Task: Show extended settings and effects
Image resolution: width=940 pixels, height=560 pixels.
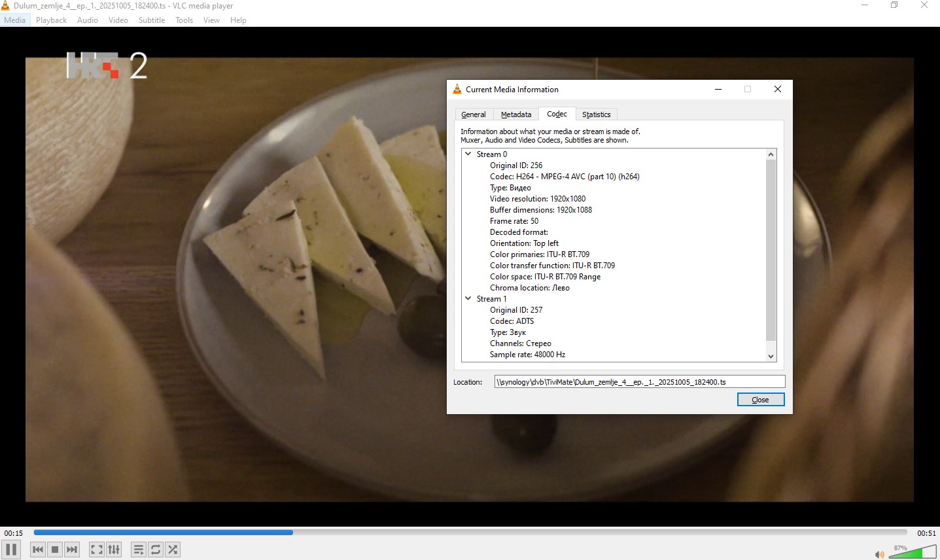Action: [114, 550]
